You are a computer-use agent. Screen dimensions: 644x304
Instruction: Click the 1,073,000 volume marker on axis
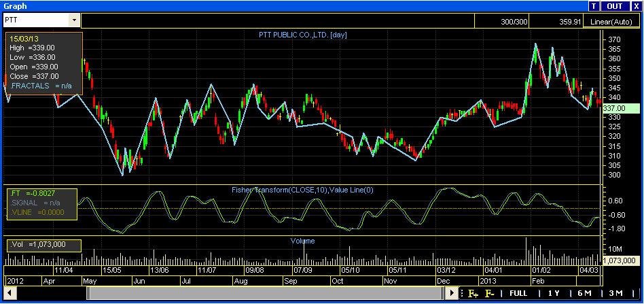621,260
